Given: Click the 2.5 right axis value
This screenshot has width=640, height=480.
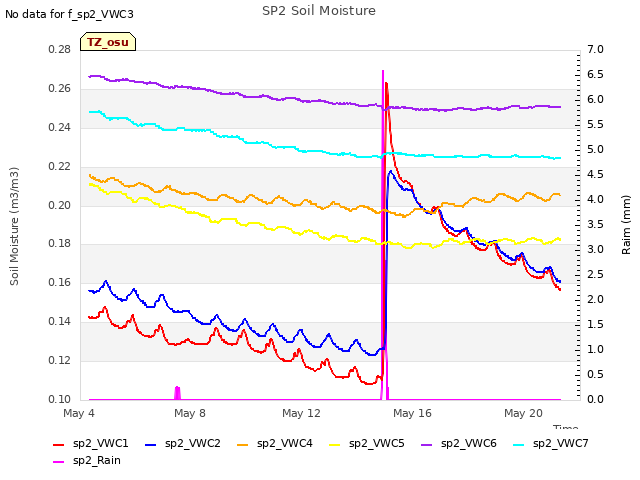Looking at the screenshot, I should (x=596, y=274).
